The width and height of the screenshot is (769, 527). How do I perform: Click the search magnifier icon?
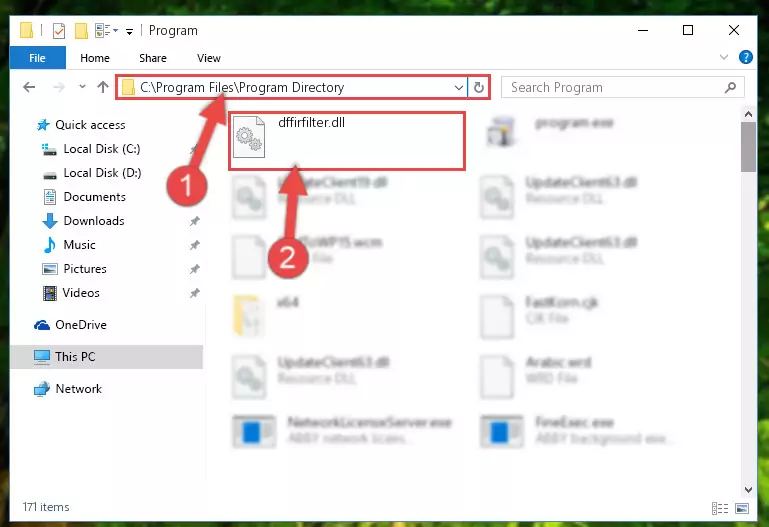(730, 88)
